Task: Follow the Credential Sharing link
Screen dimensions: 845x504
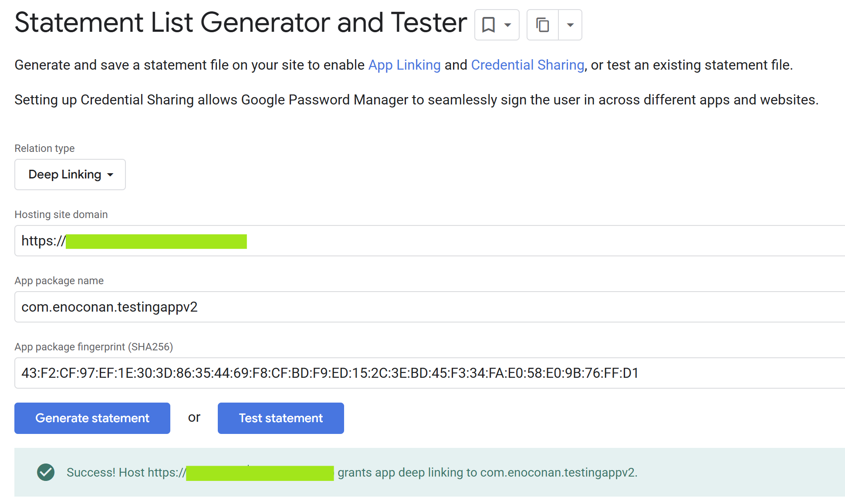Action: click(527, 65)
